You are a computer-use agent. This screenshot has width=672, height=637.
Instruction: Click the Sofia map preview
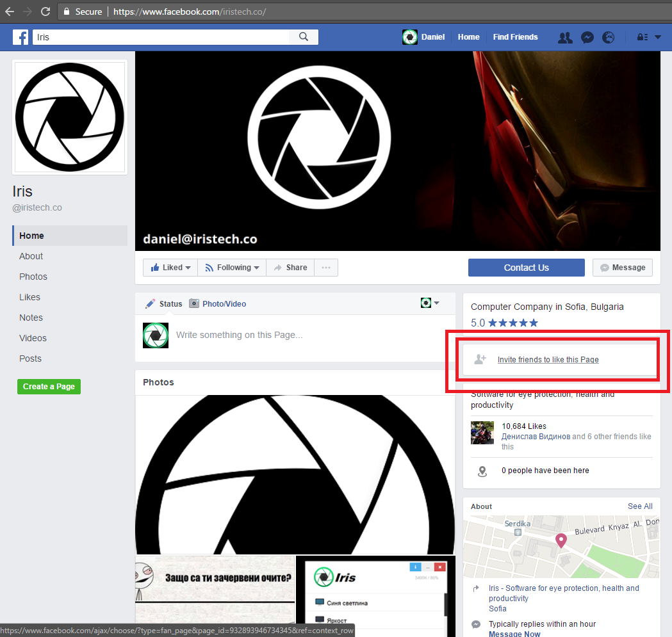click(x=561, y=547)
